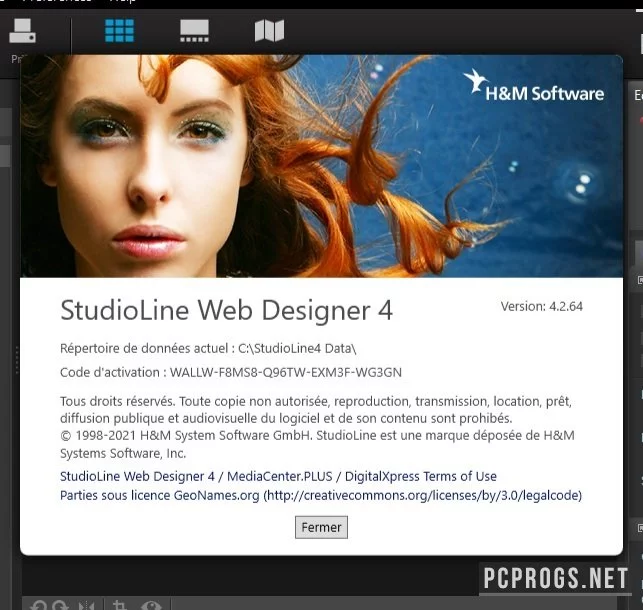This screenshot has width=643, height=610.
Task: Click the rotate right icon in bottom toolbar
Action: pyautogui.click(x=60, y=605)
